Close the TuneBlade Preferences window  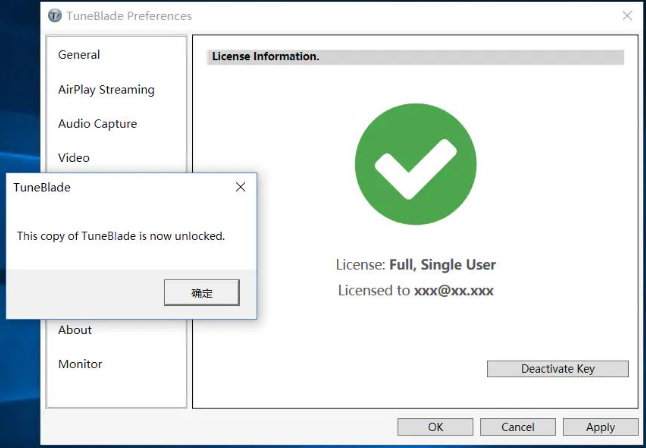627,16
